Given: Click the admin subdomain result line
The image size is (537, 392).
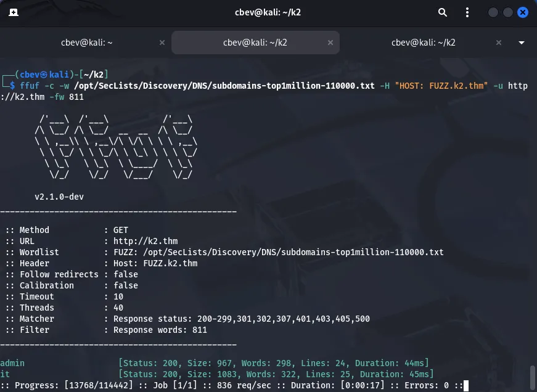Looking at the screenshot, I should click(12, 363).
